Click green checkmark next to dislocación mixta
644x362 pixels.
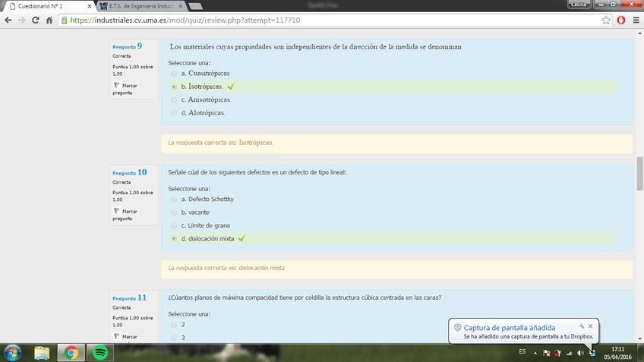tap(241, 238)
